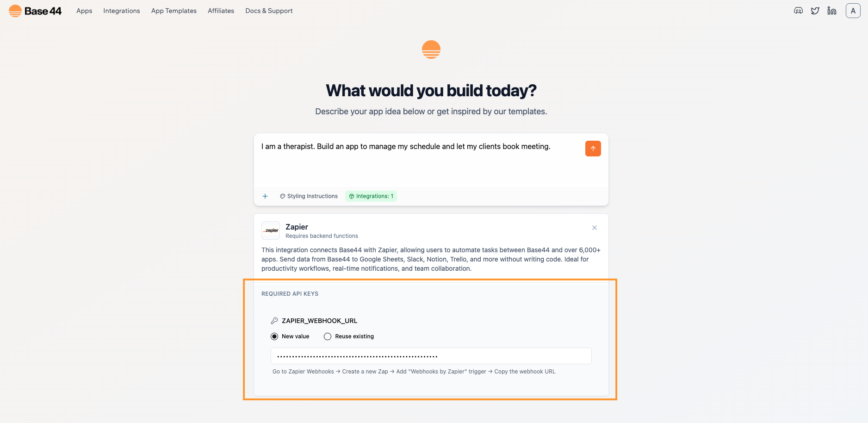Click the Affiliates link
Viewport: 868px width, 423px height.
[221, 10]
